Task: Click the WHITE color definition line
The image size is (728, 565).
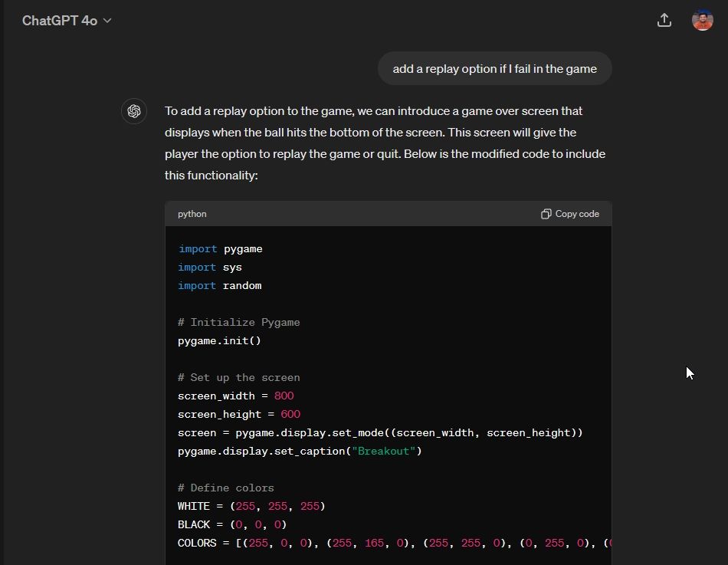Action: pos(251,507)
